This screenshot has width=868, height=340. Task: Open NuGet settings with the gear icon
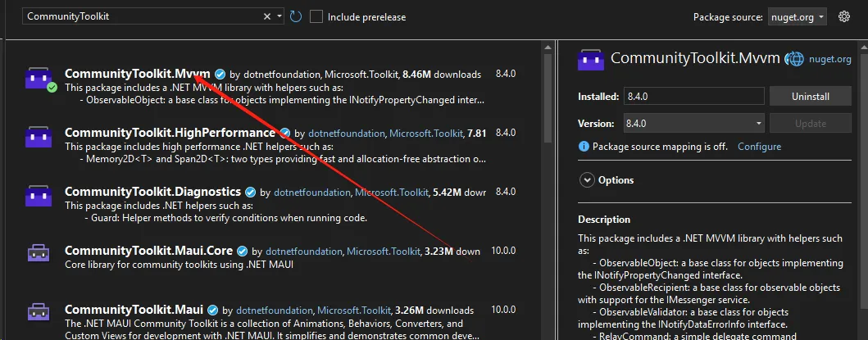click(846, 16)
